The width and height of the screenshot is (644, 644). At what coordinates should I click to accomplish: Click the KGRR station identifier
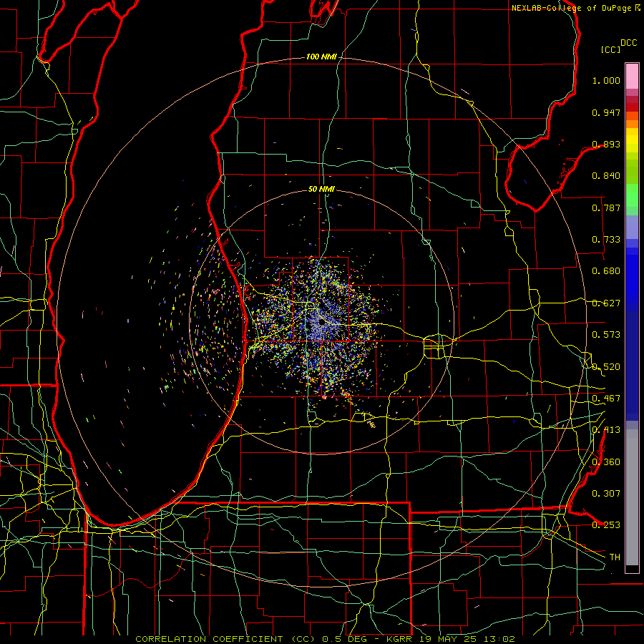(399, 639)
